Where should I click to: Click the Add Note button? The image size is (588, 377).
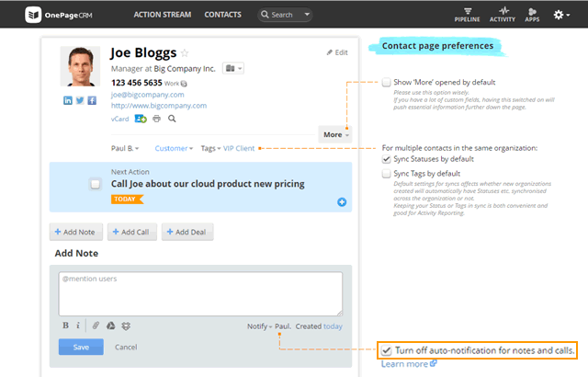pos(75,232)
